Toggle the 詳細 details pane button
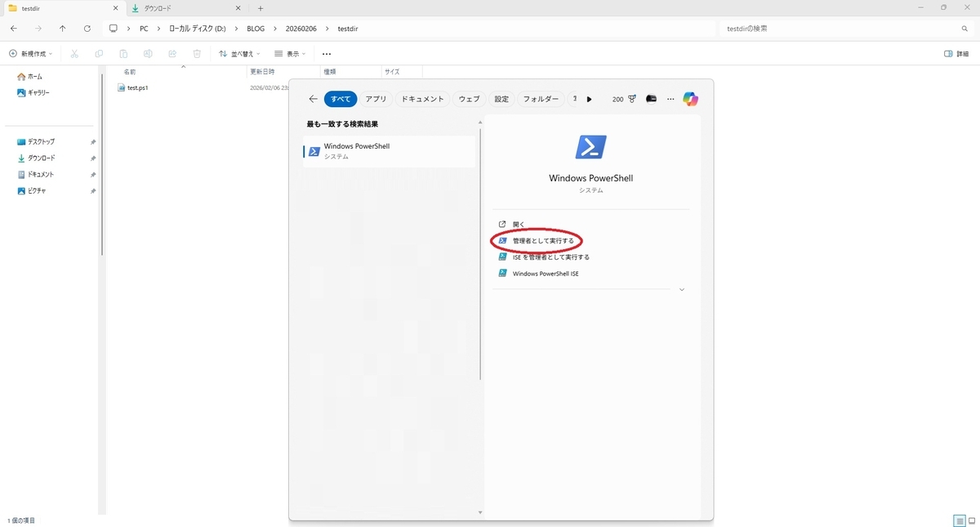 coord(958,54)
